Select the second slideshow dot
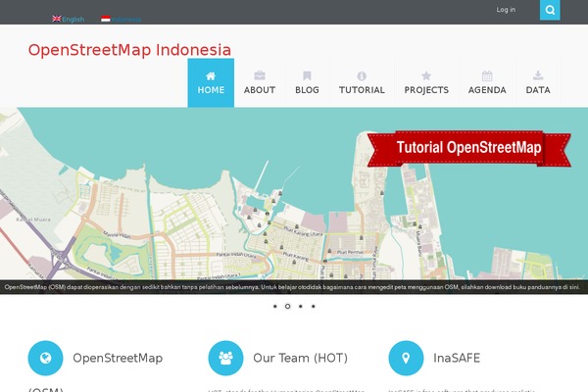 287,306
